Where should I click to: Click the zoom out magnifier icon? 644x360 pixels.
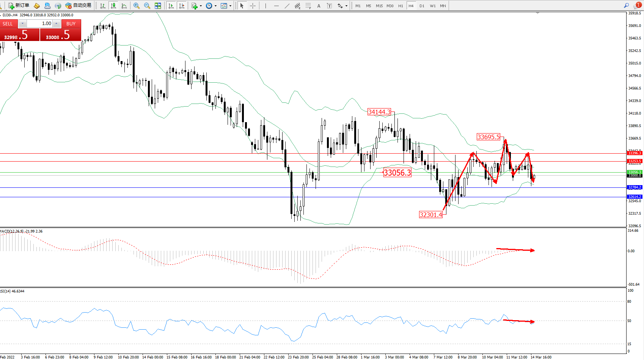pos(147,6)
